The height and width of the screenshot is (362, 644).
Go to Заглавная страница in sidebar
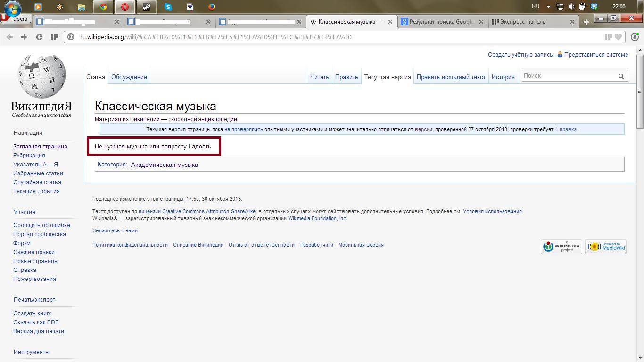pyautogui.click(x=40, y=147)
